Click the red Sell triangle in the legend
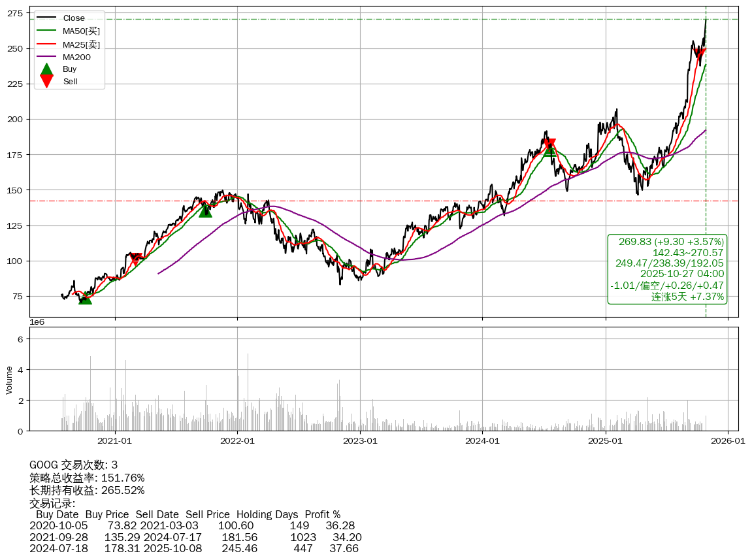Viewport: 752px width, 560px height. click(x=46, y=81)
